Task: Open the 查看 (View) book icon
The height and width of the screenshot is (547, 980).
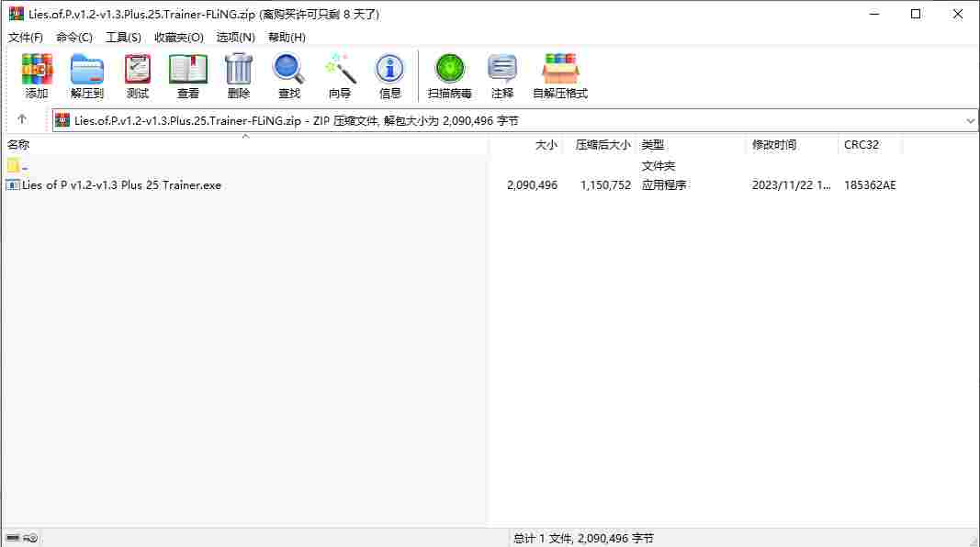Action: tap(188, 76)
